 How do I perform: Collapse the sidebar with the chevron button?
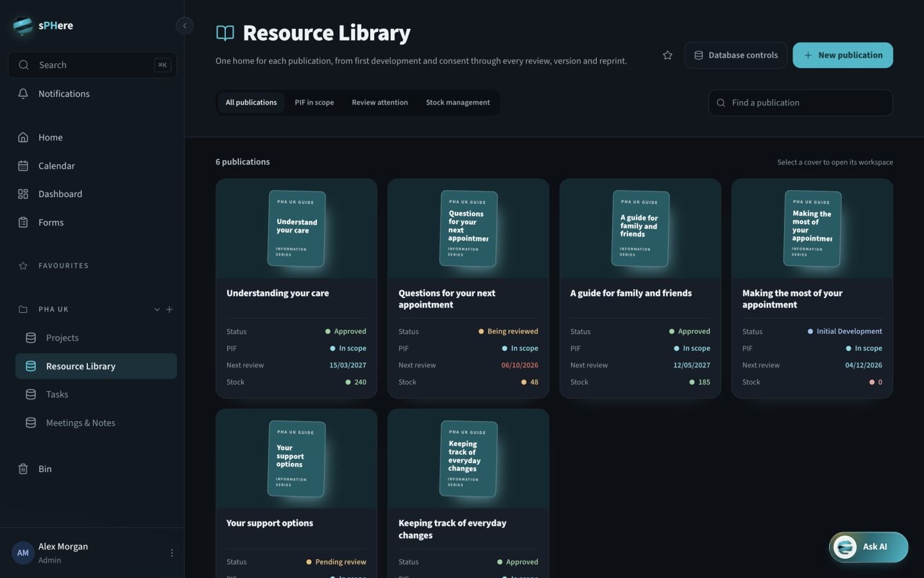[185, 26]
